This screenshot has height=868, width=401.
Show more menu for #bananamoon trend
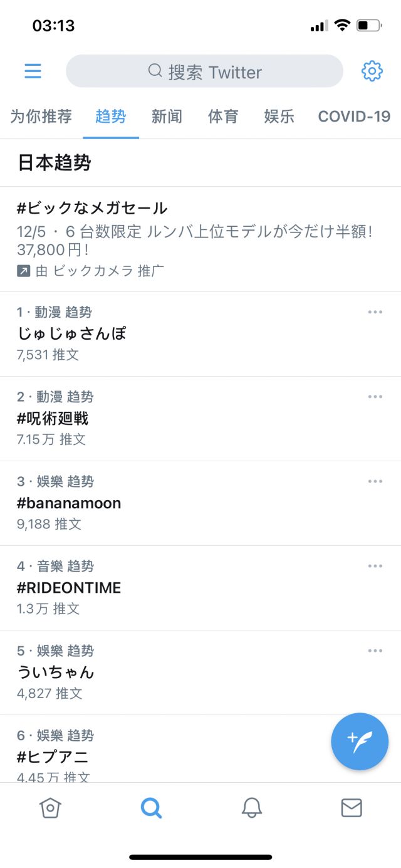click(375, 481)
